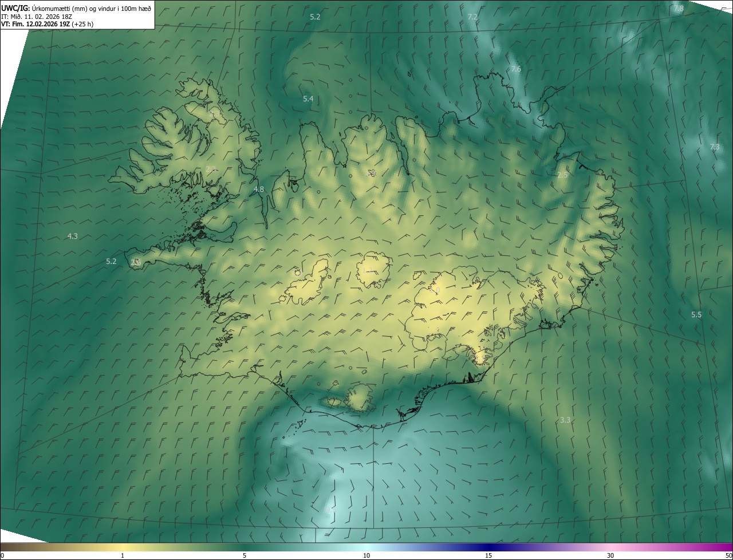Click the 3.3 value label on the map
733x560 pixels.
coord(565,420)
